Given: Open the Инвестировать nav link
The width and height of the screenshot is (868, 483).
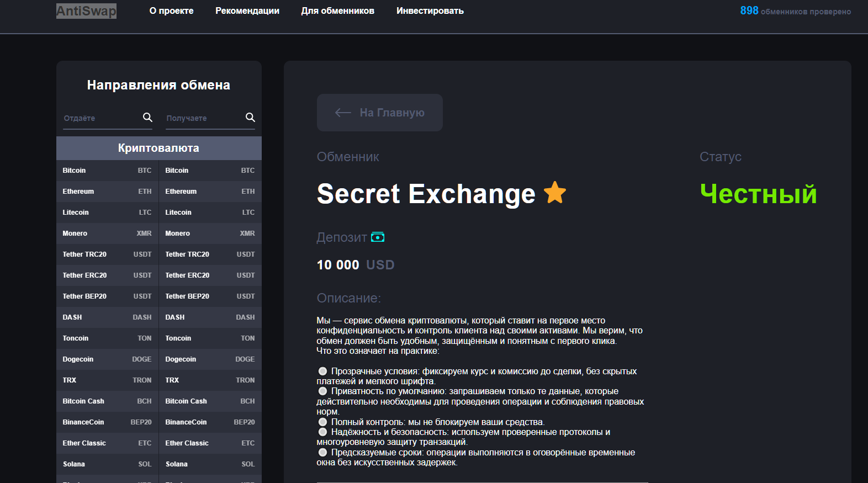Looking at the screenshot, I should tap(430, 11).
